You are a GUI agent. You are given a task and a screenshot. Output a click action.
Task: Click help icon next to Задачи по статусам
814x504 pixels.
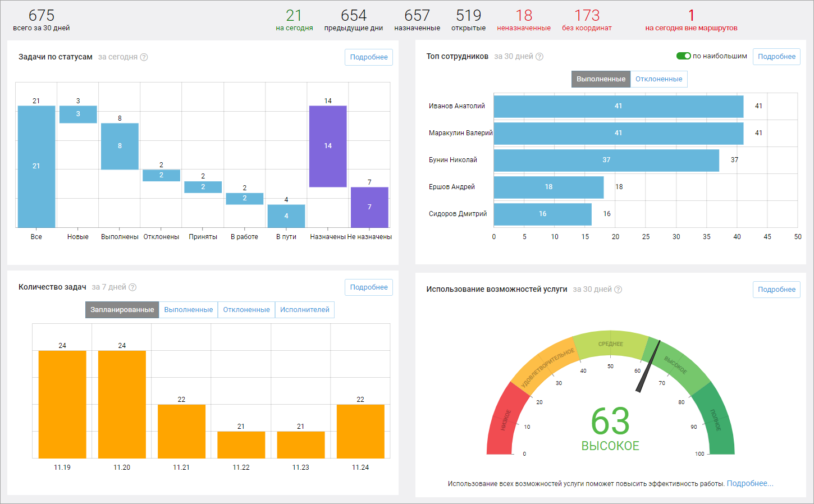[x=144, y=57]
